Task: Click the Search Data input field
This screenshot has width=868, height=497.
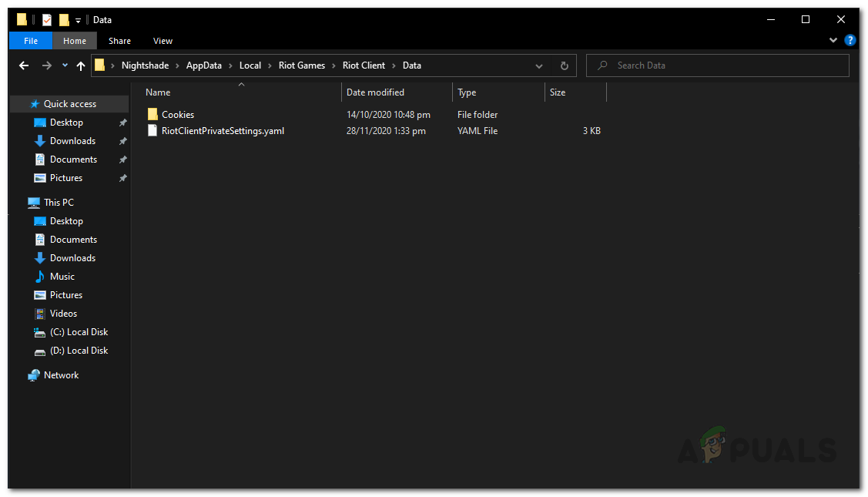Action: coord(718,65)
